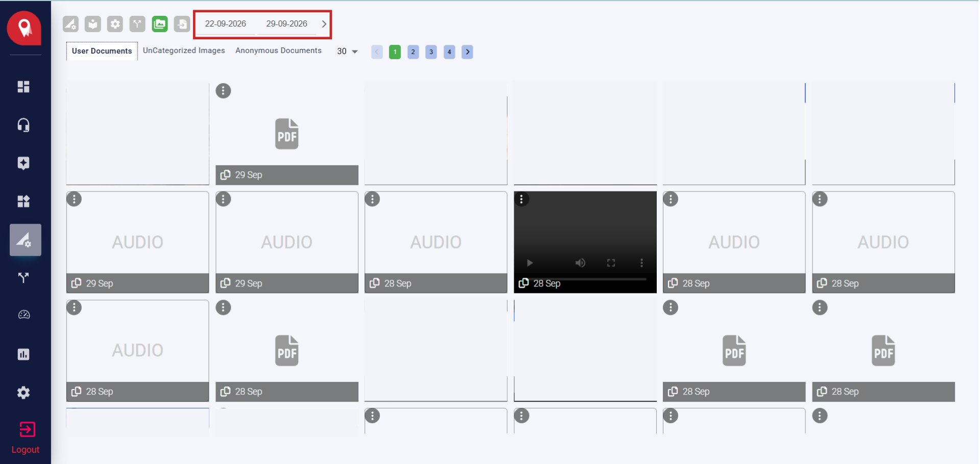Click the next page arrow in pagination

point(467,52)
